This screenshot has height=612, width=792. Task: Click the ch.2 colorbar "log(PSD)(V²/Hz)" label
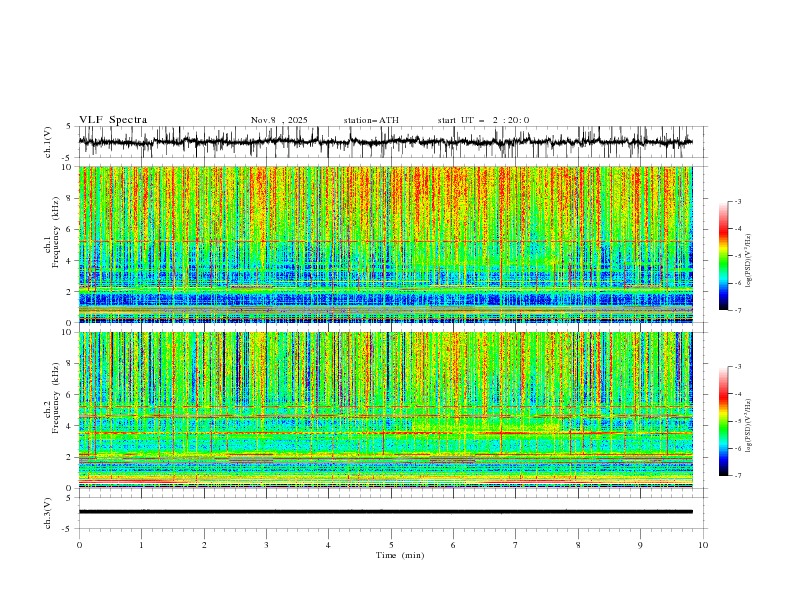point(749,425)
